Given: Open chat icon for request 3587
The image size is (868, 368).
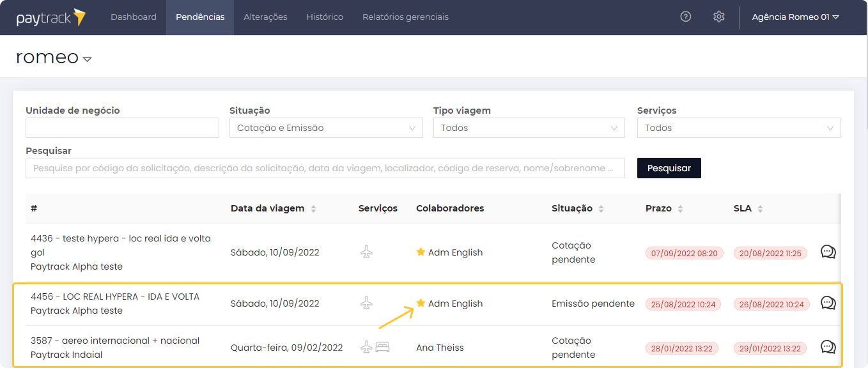Looking at the screenshot, I should [828, 348].
